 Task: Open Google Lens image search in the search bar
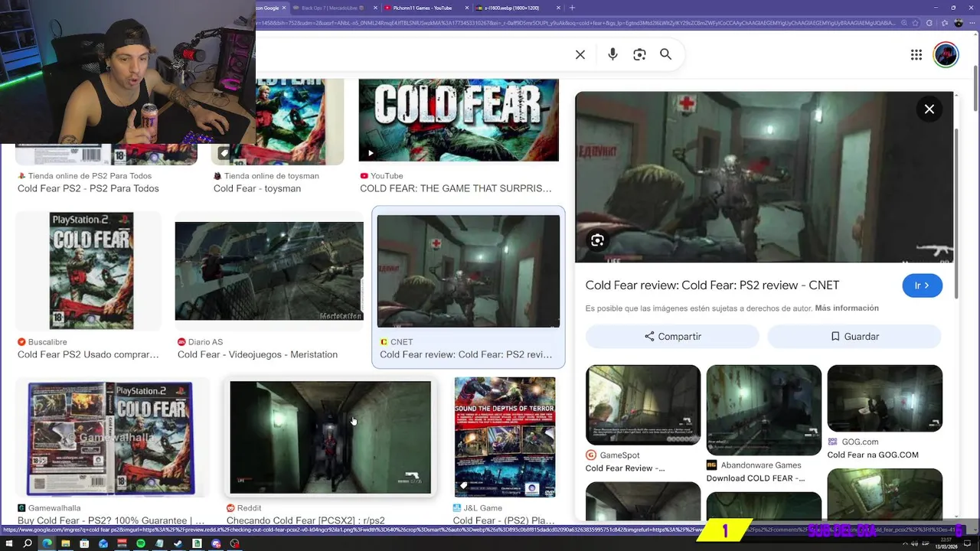point(639,54)
